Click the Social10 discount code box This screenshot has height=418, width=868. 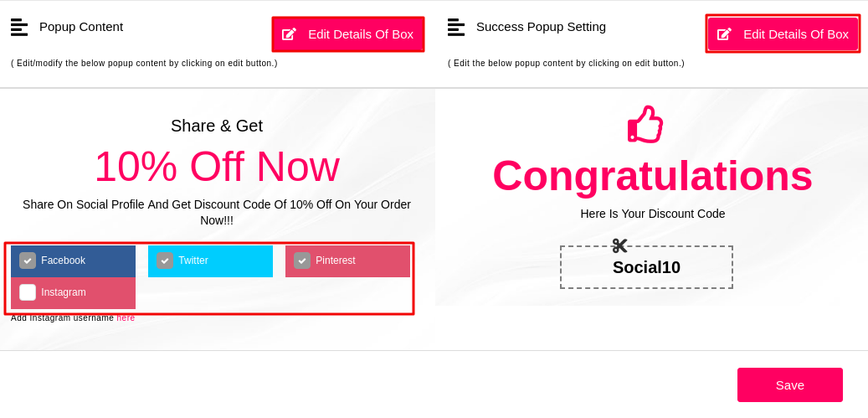click(x=646, y=267)
